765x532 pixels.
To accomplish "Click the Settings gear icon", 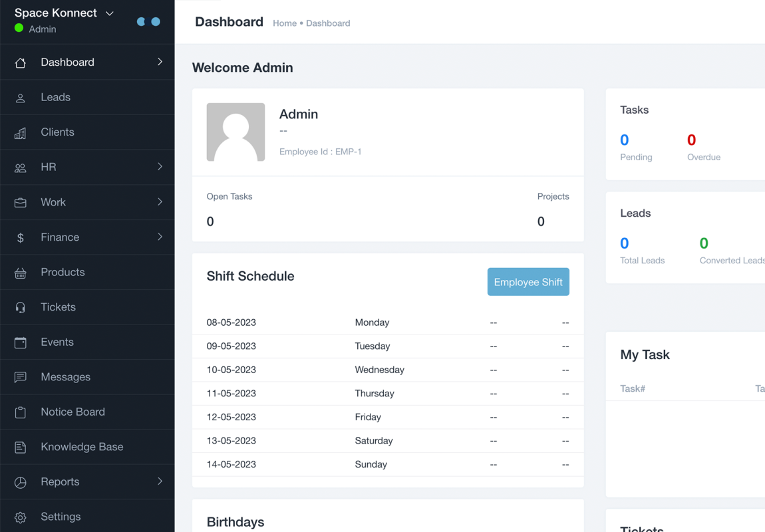I will (20, 517).
